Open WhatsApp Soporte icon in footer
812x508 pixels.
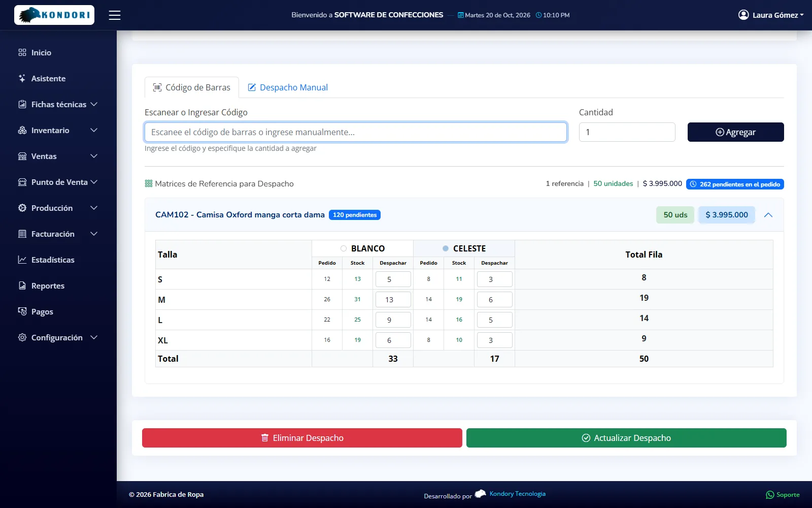770,495
